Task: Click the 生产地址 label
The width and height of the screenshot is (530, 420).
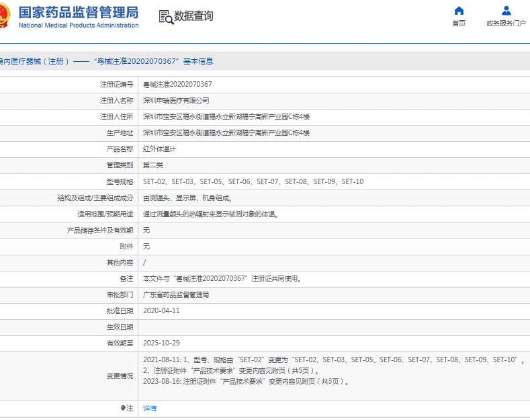Action: coord(120,133)
